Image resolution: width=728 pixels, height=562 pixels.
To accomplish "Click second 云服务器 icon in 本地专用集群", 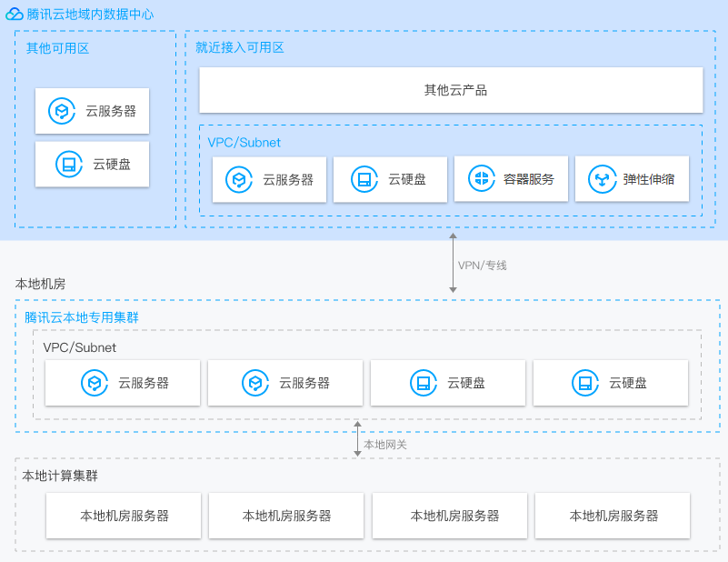I will point(255,383).
